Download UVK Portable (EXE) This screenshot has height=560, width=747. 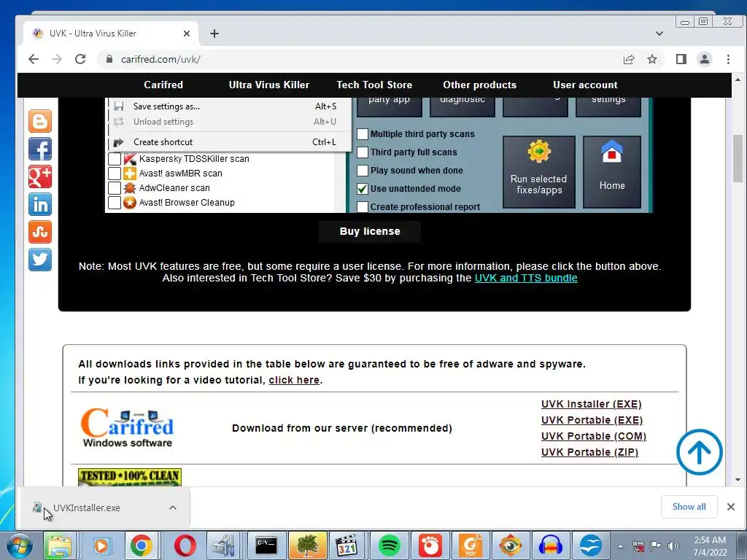click(x=592, y=420)
